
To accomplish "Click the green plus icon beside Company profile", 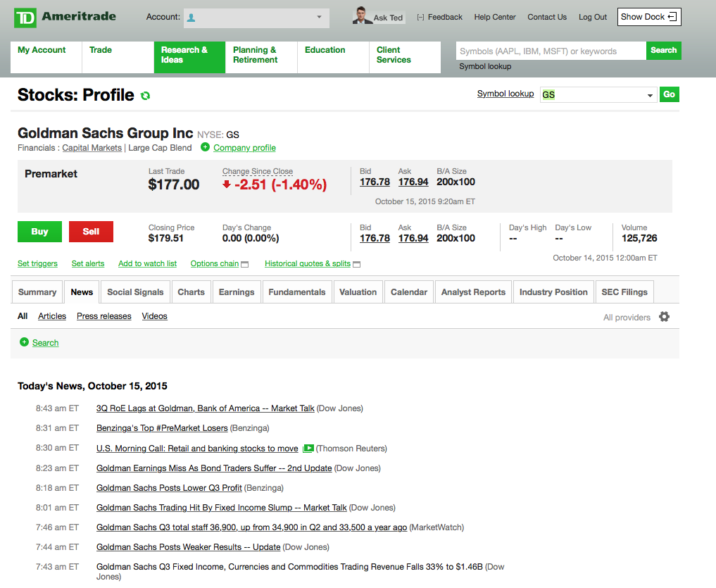I will pos(205,147).
